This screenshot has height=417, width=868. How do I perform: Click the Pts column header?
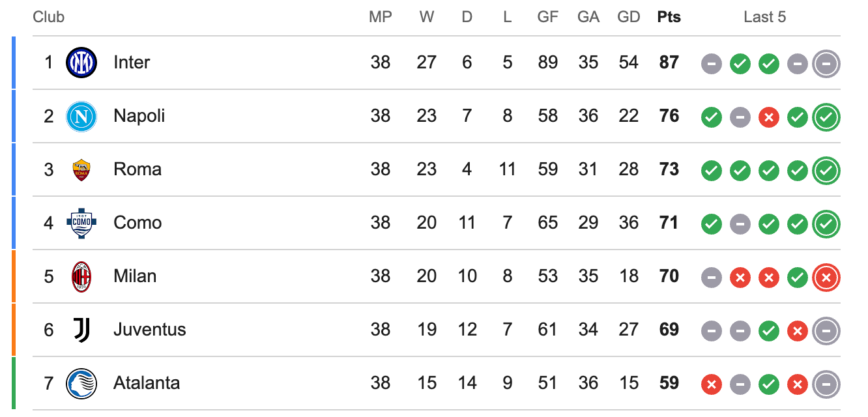click(x=669, y=17)
